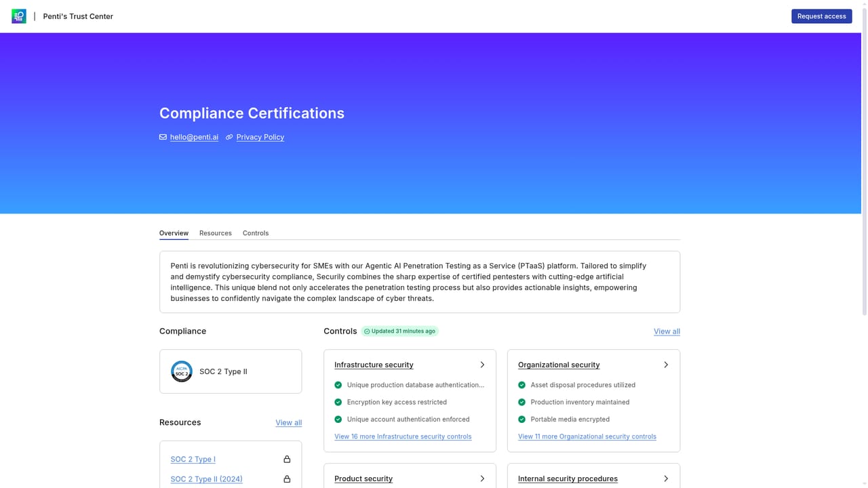Click the chain-link icon beside Privacy Policy
This screenshot has width=868, height=488.
(x=229, y=137)
